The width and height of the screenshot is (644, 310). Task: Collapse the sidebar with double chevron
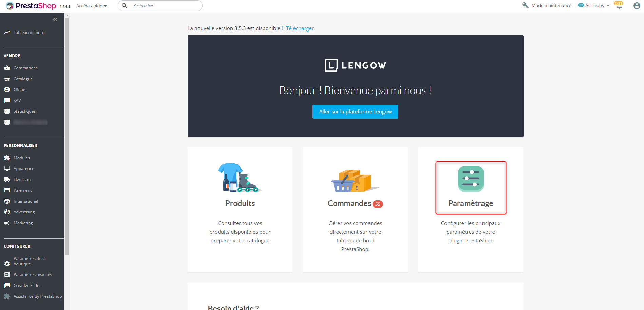point(55,20)
